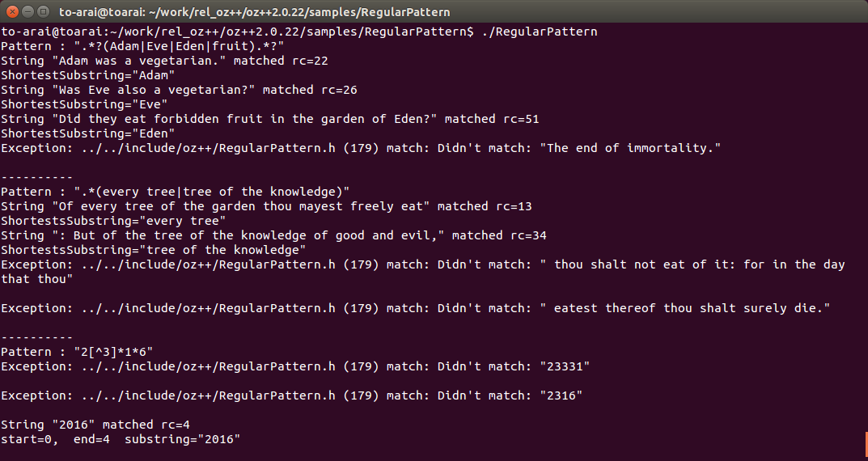Click the ShortestsSubstring="every tree" line
The width and height of the screenshot is (868, 461).
(x=113, y=221)
